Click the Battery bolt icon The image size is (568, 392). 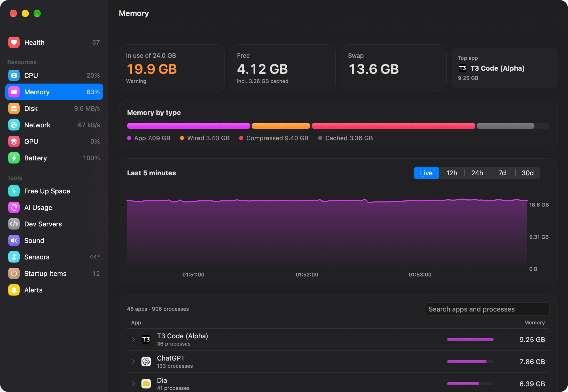(14, 158)
